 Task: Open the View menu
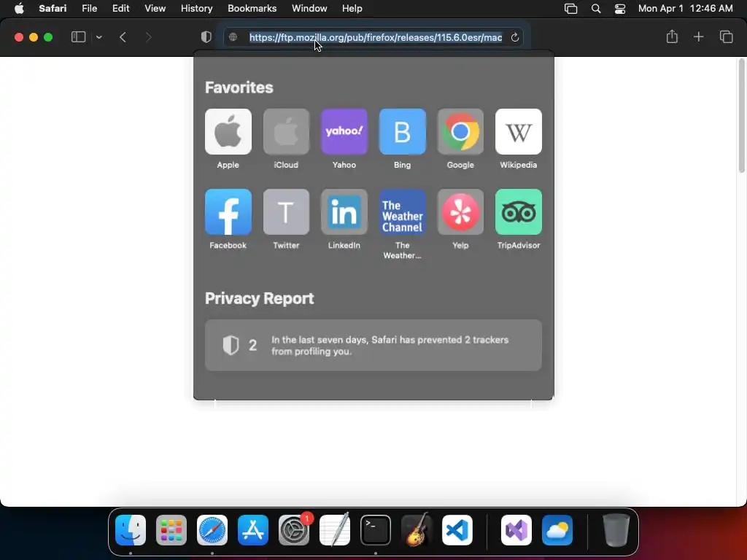tap(155, 9)
